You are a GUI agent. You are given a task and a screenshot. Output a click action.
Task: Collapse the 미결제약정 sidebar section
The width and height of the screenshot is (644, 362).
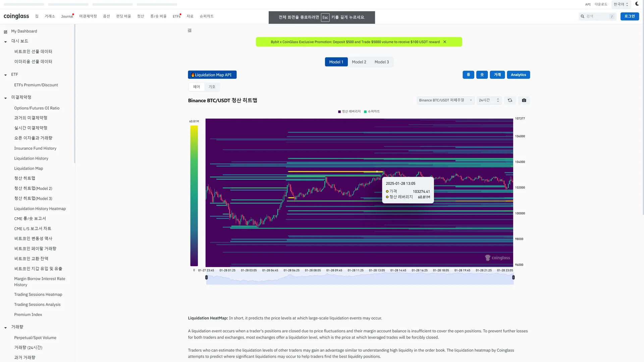[x=5, y=98]
